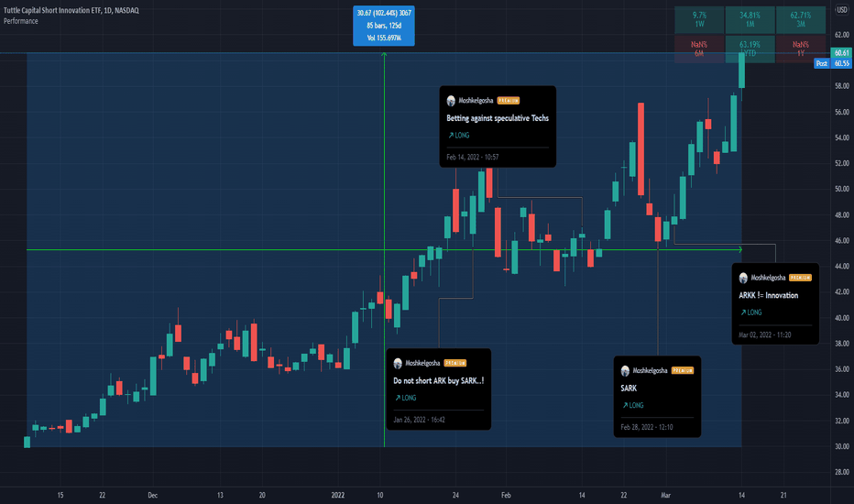Screen dimensions: 854x504
Task: Click the 60.61 current price label
Action: click(841, 53)
